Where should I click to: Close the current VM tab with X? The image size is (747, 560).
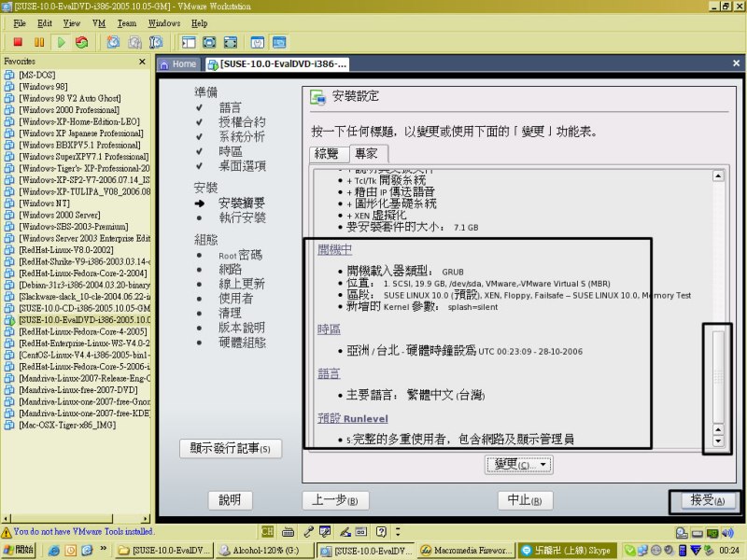(x=736, y=63)
